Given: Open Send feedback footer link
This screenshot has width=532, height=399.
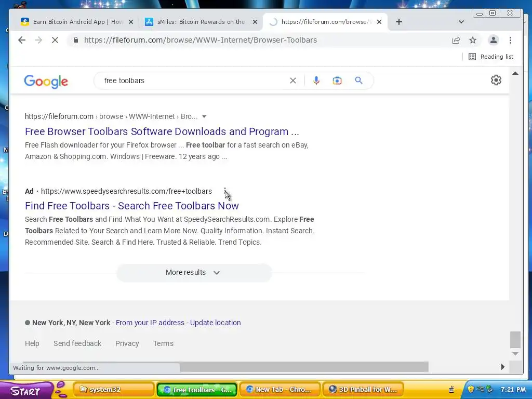Looking at the screenshot, I should tap(77, 343).
